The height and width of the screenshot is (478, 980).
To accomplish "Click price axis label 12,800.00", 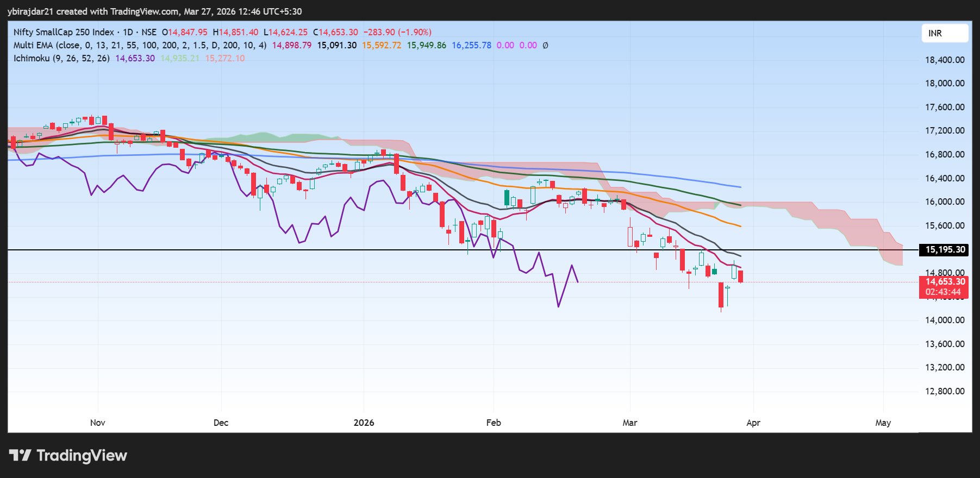I will (x=945, y=391).
